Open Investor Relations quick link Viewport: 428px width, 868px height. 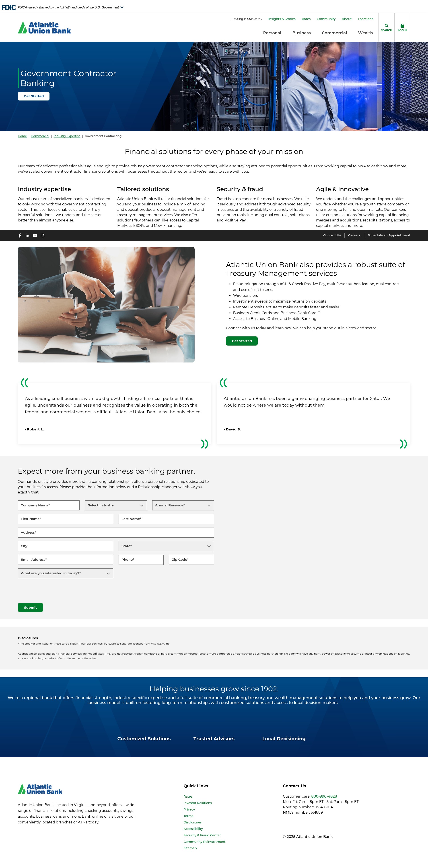coord(198,803)
